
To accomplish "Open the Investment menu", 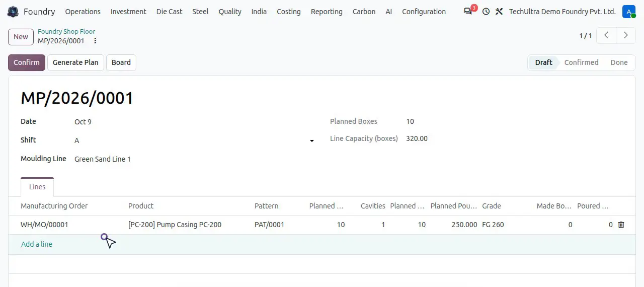I will (128, 12).
